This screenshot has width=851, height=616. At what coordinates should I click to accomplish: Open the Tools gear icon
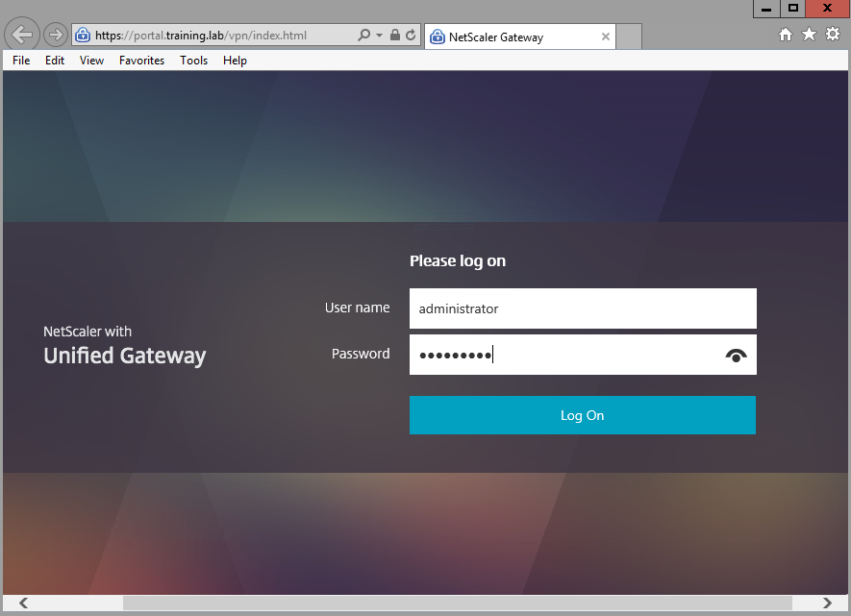click(833, 35)
